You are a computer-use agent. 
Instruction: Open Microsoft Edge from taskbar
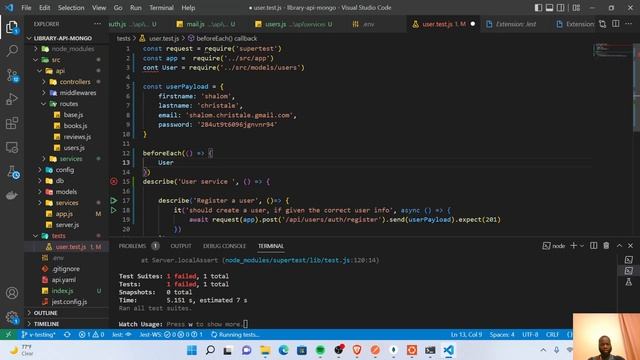click(284, 350)
